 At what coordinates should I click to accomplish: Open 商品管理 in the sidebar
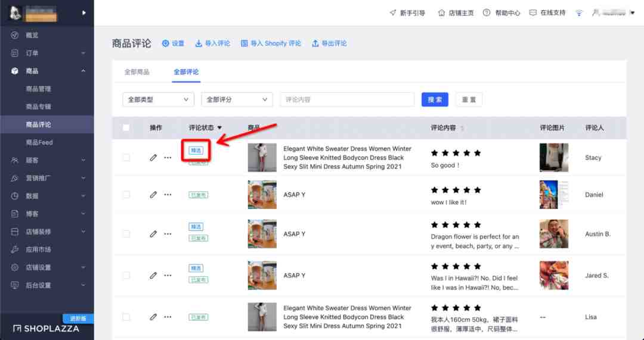39,89
